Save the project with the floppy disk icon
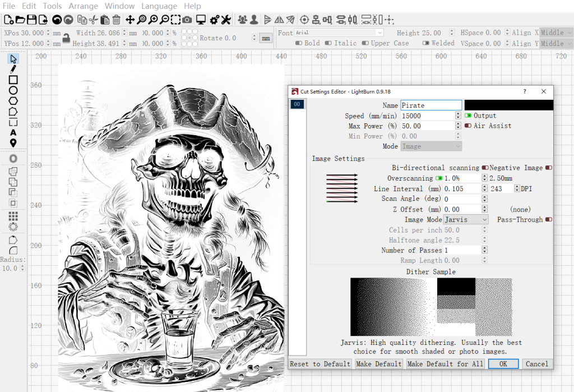 31,20
